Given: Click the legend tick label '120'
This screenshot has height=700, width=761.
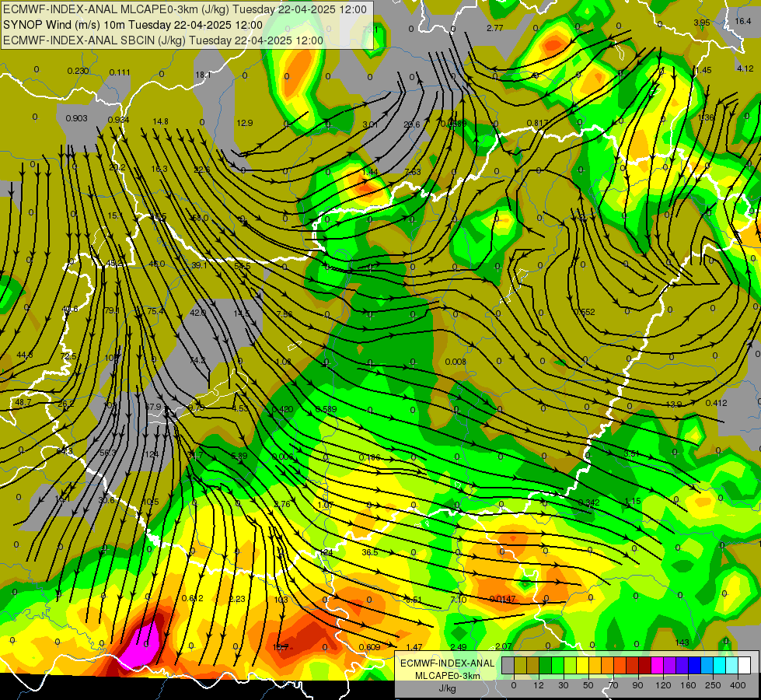Looking at the screenshot, I should (x=663, y=685).
